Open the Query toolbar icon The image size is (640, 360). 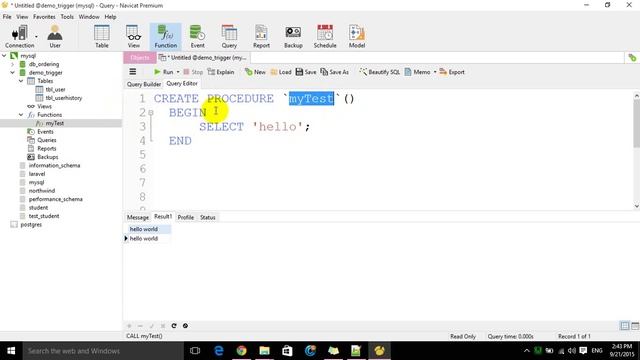[229, 36]
